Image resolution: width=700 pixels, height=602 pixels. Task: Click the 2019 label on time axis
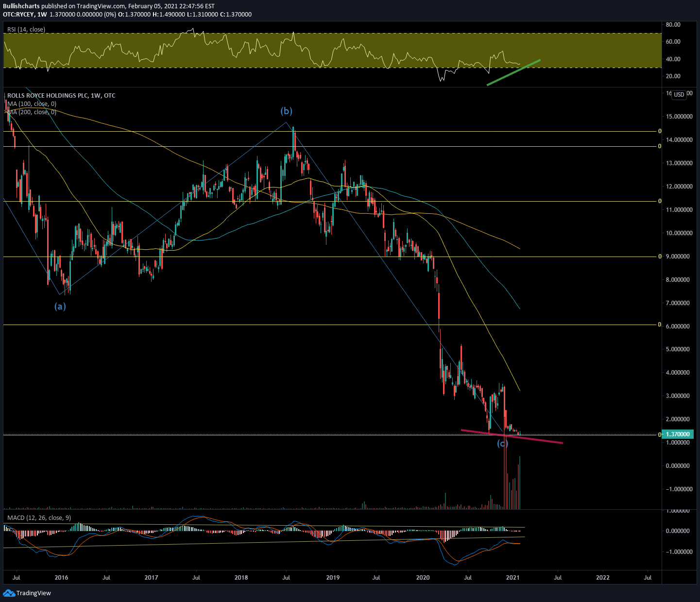point(333,578)
